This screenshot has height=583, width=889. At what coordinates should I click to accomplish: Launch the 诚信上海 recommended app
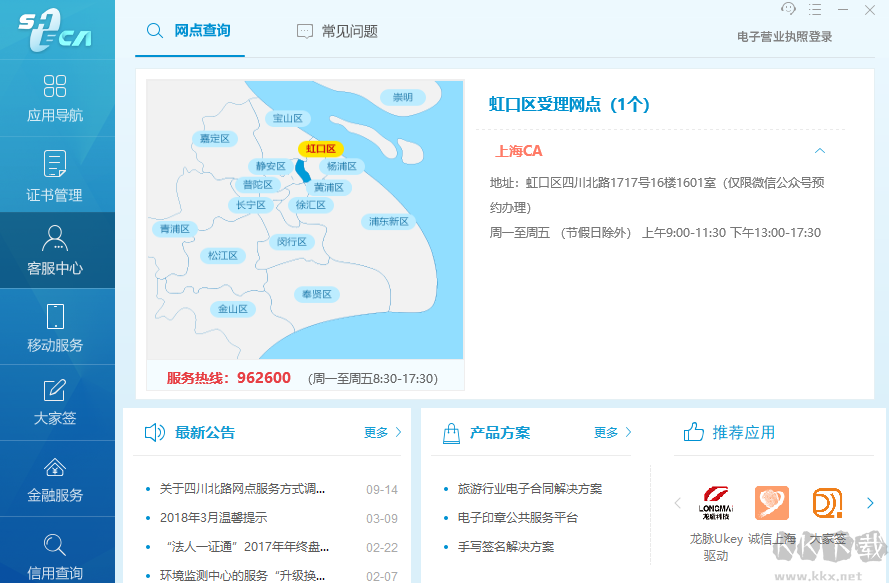pyautogui.click(x=771, y=505)
